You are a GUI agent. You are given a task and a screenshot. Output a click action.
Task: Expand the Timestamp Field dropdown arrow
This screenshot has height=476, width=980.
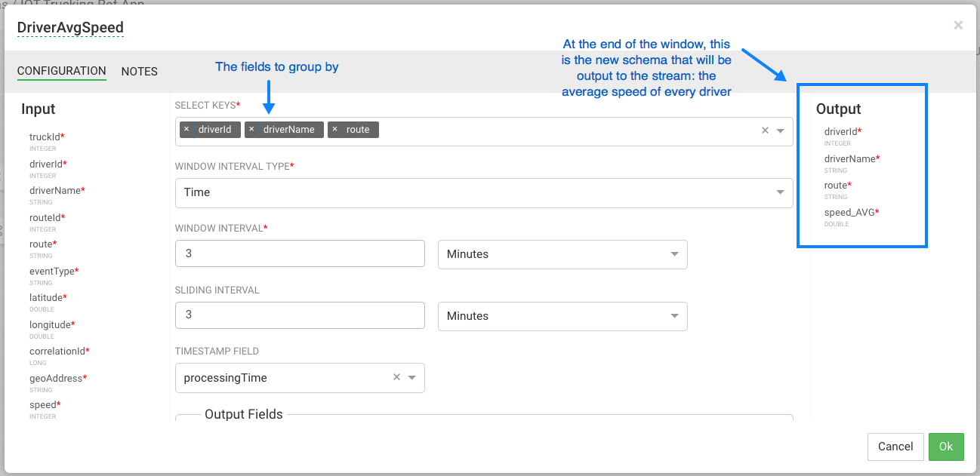[412, 378]
